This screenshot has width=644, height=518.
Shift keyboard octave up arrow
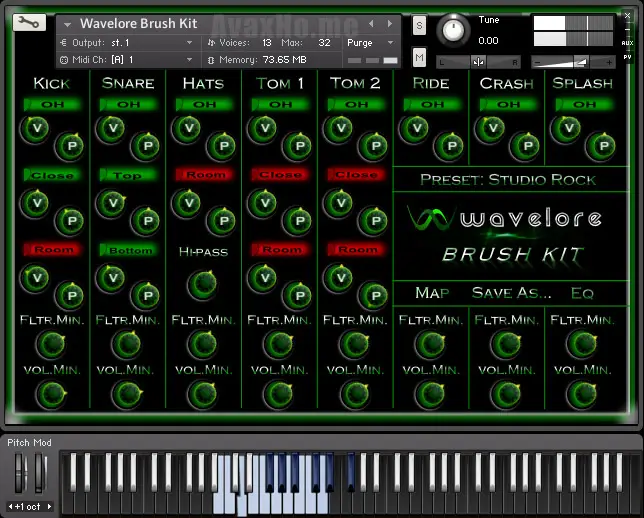tap(49, 506)
